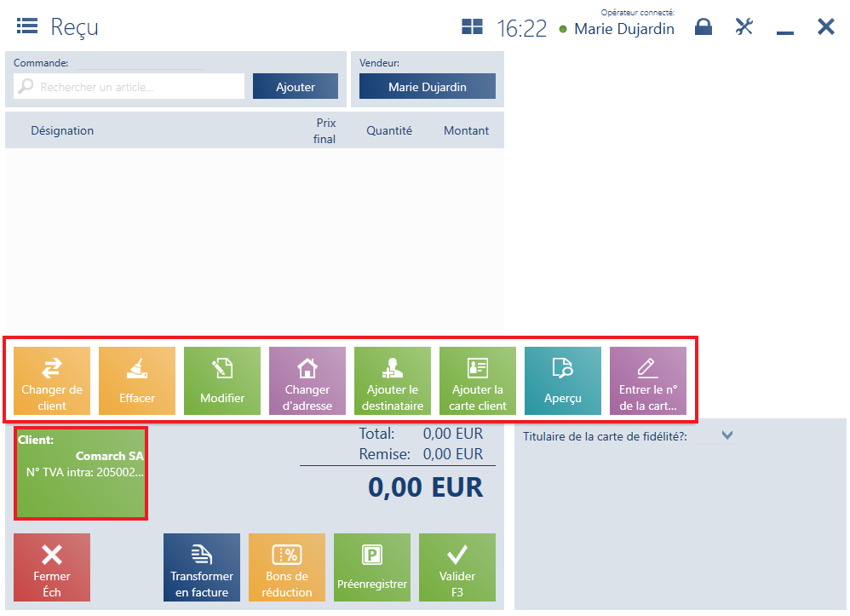This screenshot has width=850, height=616.
Task: Click the Montant column header
Action: coord(466,130)
